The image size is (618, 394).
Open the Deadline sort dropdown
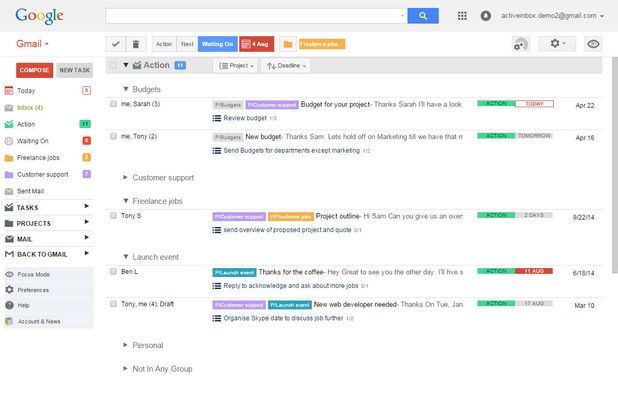pos(287,66)
